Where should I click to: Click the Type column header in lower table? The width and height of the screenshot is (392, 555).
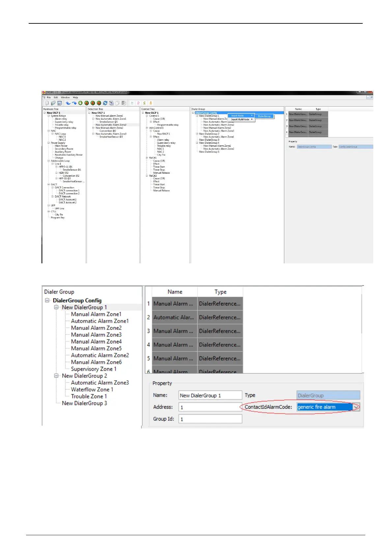[x=220, y=292]
